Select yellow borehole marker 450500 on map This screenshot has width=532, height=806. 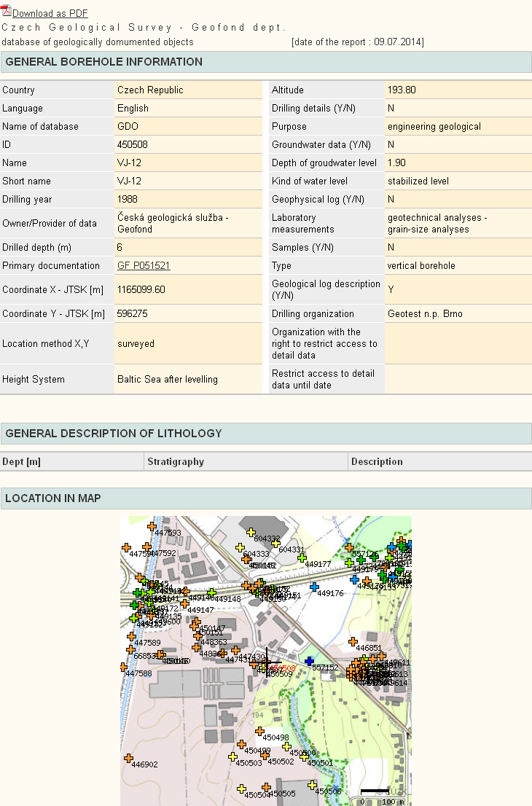287,746
